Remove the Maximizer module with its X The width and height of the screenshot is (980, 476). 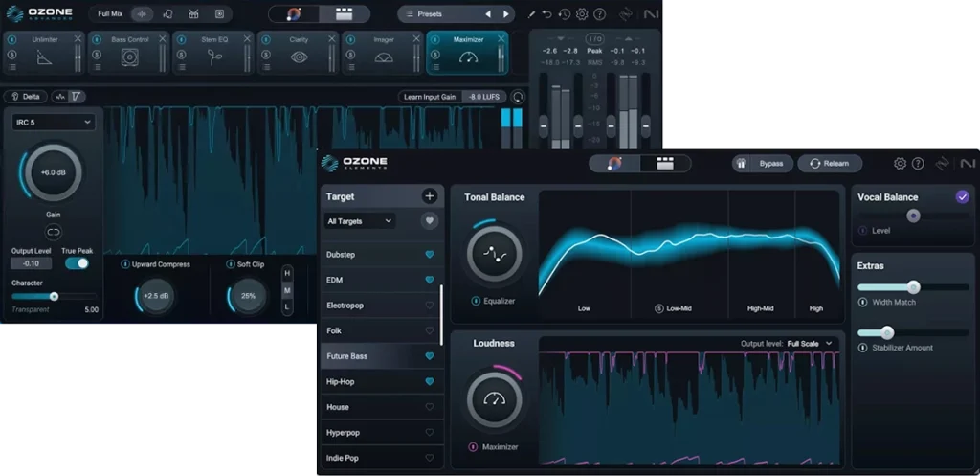coord(500,38)
